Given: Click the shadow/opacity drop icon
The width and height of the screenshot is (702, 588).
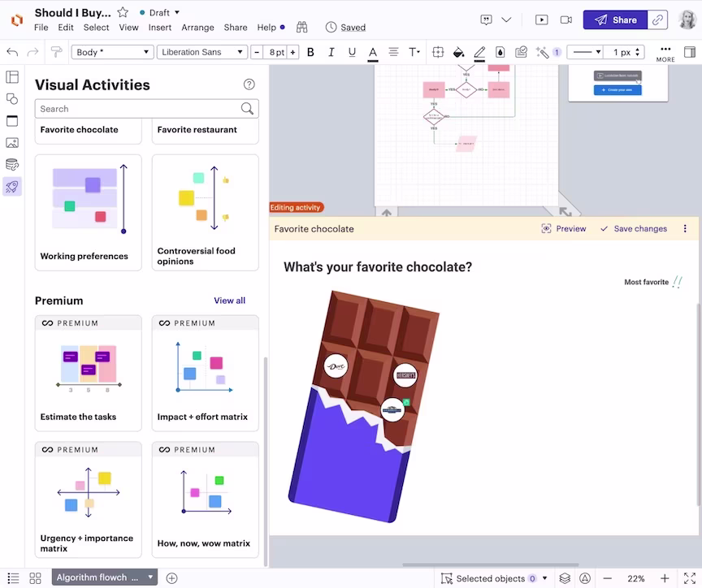Looking at the screenshot, I should coord(500,52).
